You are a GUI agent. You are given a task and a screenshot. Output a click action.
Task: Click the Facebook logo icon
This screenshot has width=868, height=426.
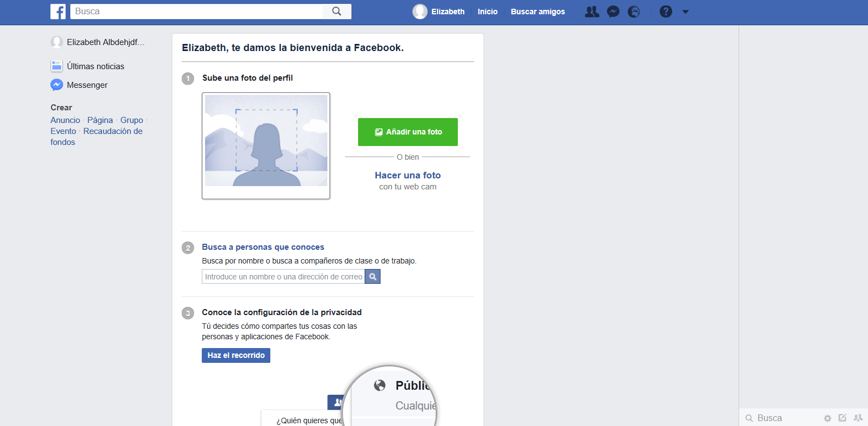(58, 12)
